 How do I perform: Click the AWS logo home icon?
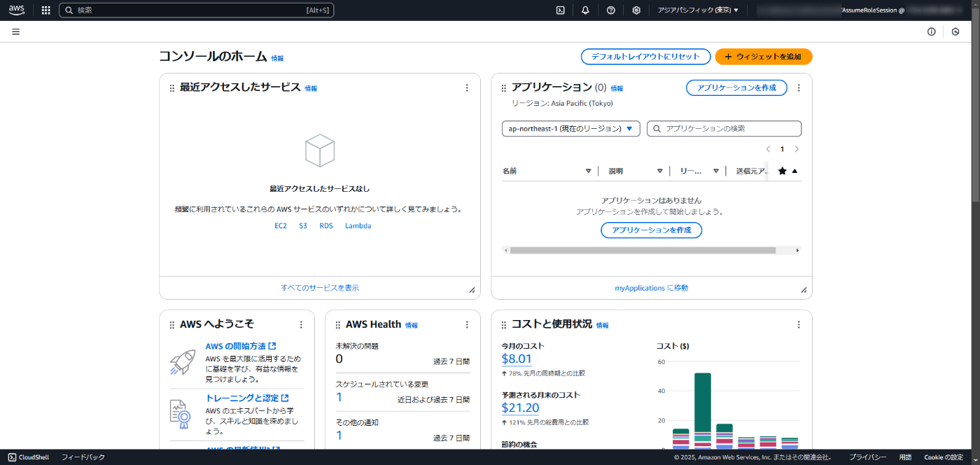pos(16,10)
